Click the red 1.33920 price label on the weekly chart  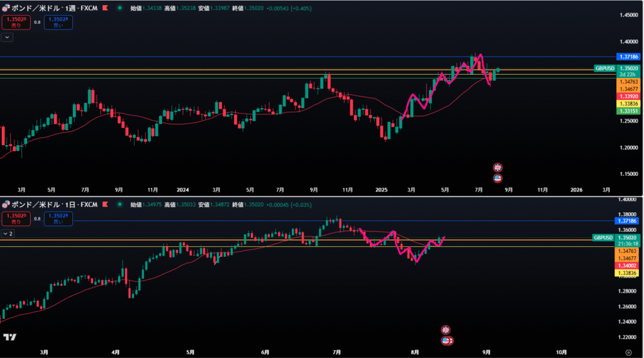coord(628,96)
